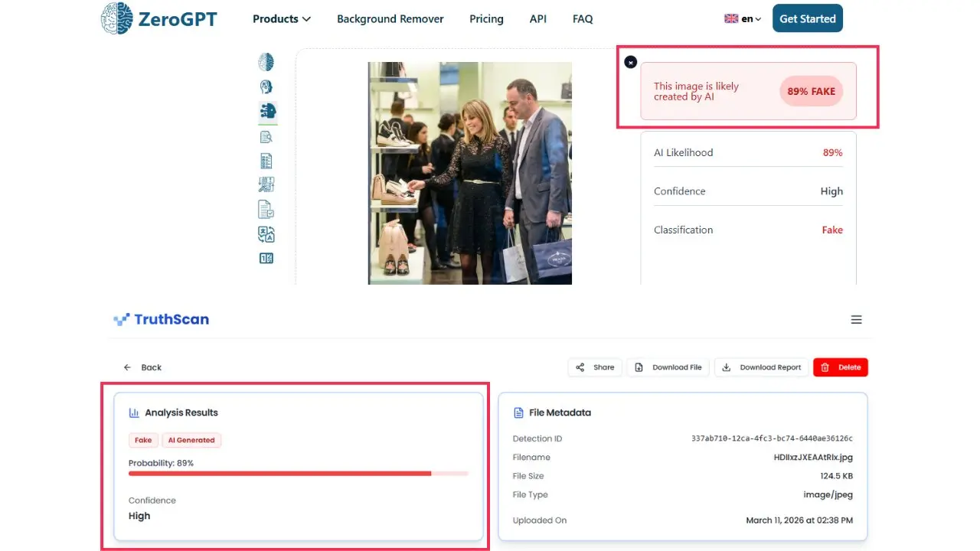The image size is (980, 551).
Task: Open the translation tool sidebar icon
Action: [x=266, y=234]
